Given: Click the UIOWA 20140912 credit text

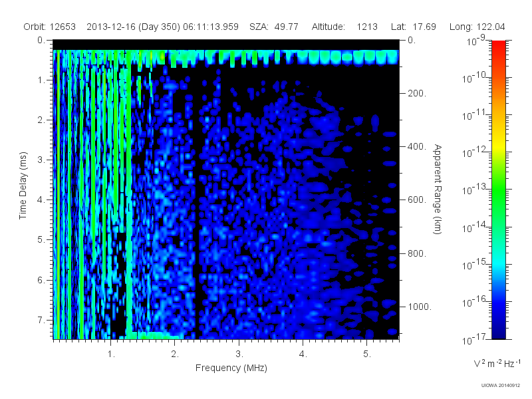Looking at the screenshot, I should (501, 386).
